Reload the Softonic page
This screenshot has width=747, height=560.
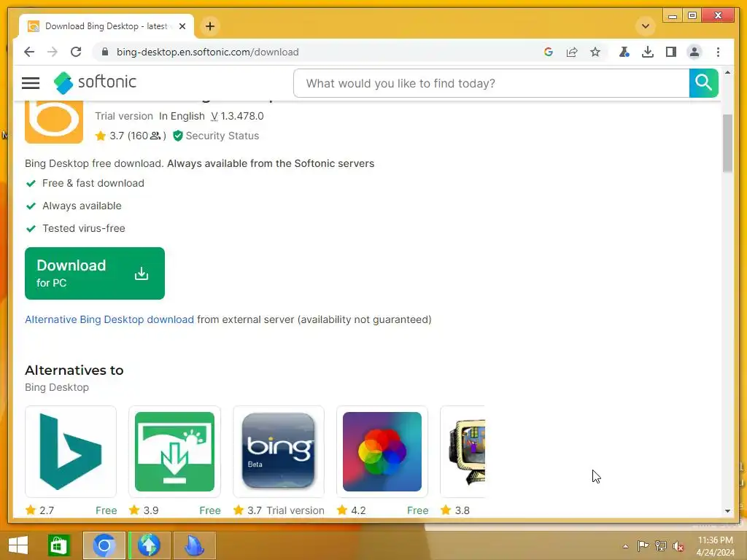pos(76,52)
